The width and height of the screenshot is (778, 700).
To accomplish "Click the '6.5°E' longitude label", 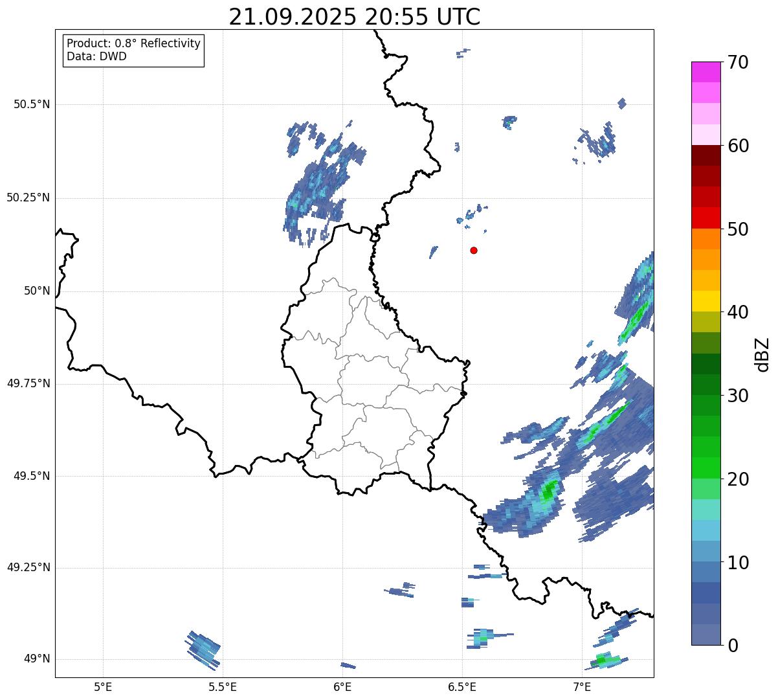I will tap(462, 686).
